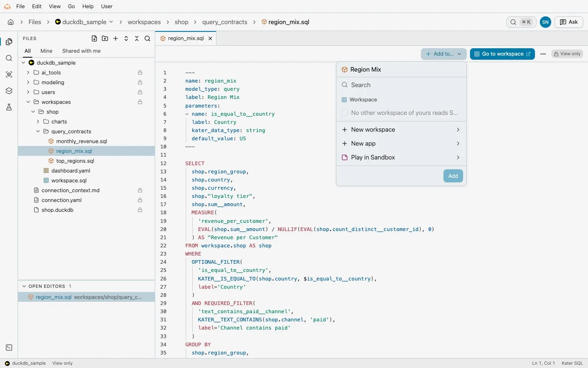The width and height of the screenshot is (588, 368).
Task: Open duckdb_sample breadcrumb dropdown
Action: coord(111,22)
